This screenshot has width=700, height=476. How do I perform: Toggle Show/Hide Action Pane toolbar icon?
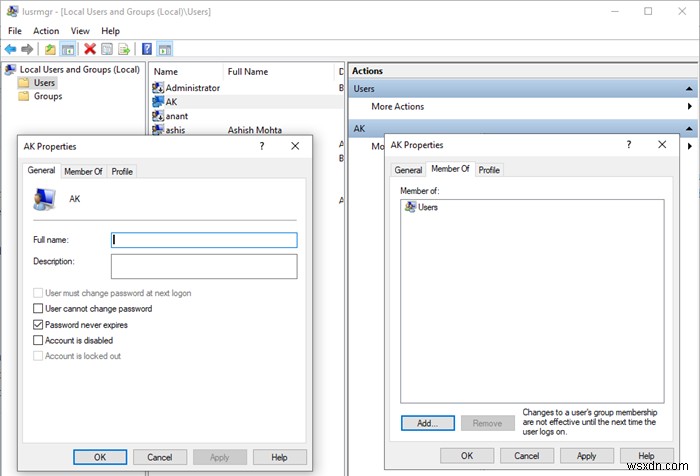tap(165, 49)
